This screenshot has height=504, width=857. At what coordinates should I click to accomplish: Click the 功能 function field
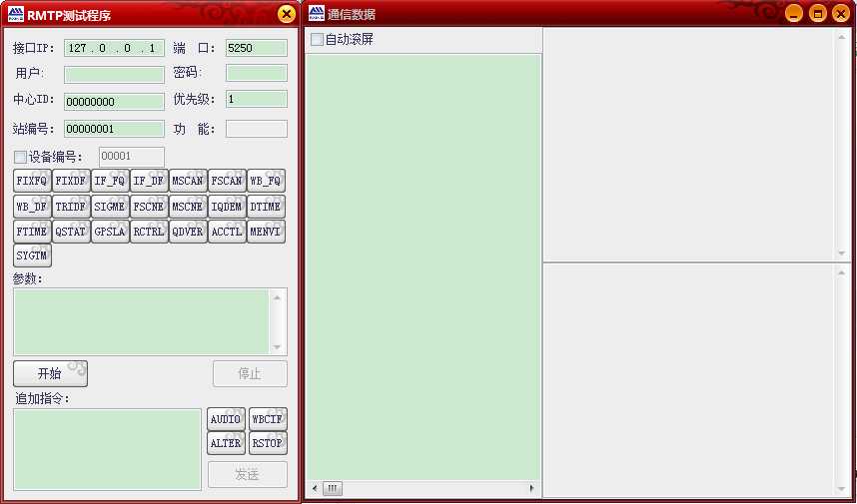tap(257, 129)
